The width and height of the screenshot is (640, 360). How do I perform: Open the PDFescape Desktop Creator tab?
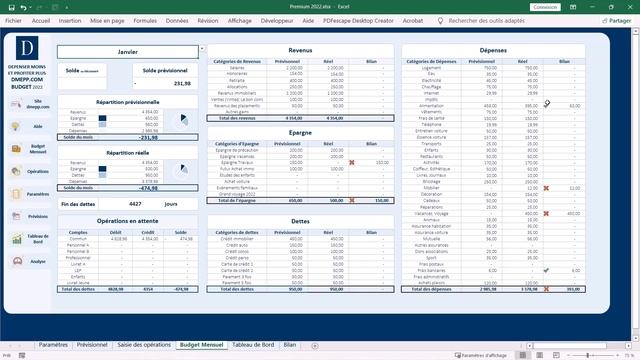tap(358, 20)
